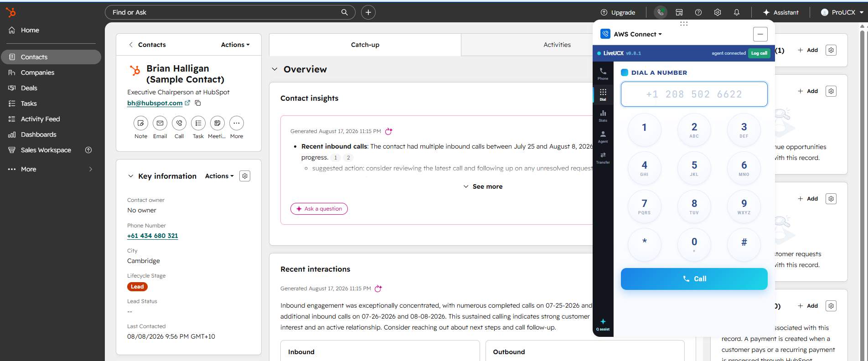Click the Meeting action icon
The image size is (868, 361).
(x=217, y=123)
